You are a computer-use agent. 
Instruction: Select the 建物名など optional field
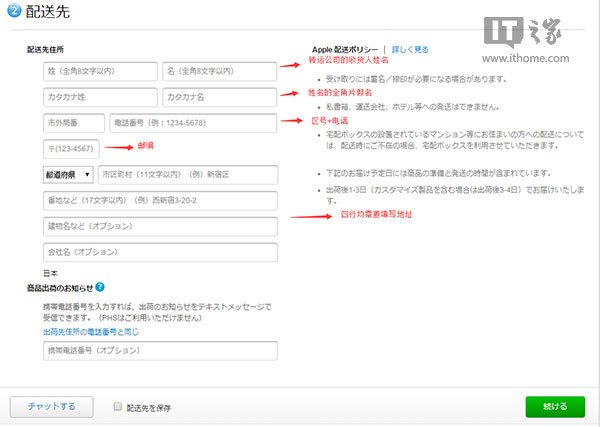[x=159, y=227]
